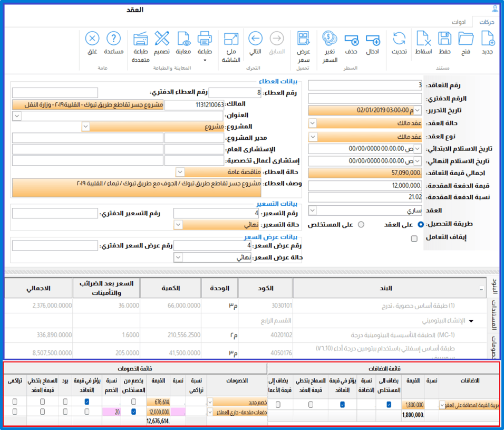Toggle يؤثر في قيمة التعاقد checkbox in additions row
The height and width of the screenshot is (430, 504).
(342, 405)
